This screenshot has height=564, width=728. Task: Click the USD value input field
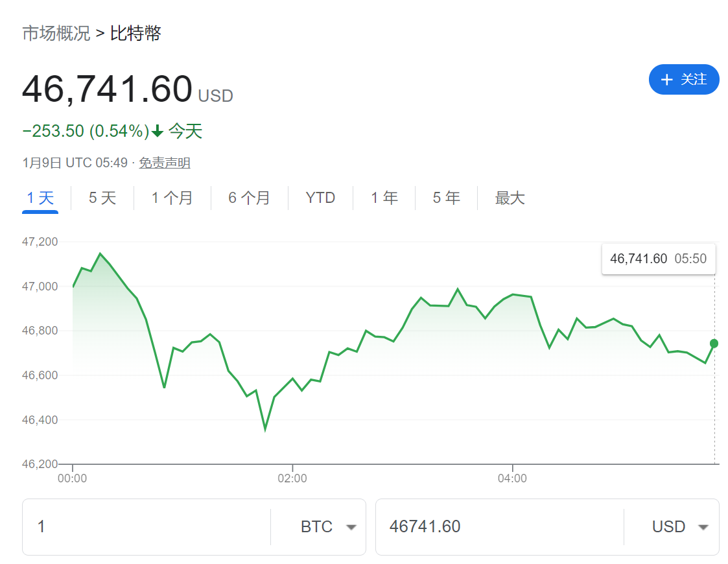coord(486,526)
